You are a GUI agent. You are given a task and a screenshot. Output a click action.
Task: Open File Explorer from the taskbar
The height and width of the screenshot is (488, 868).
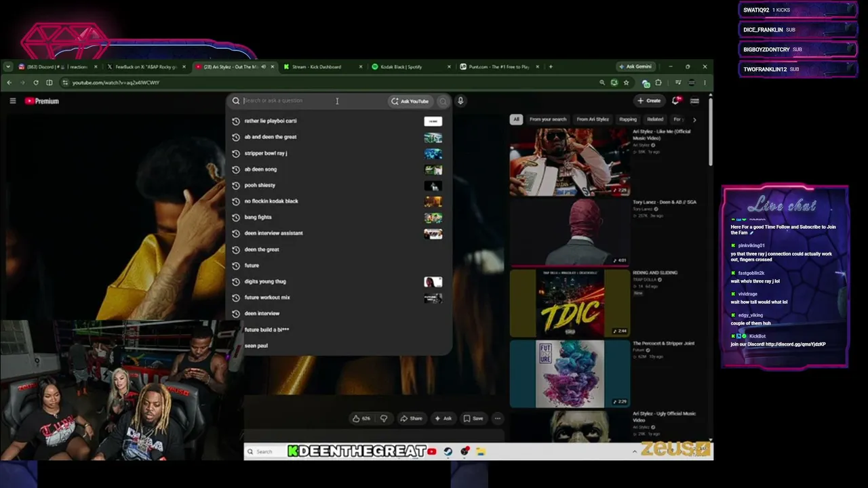[480, 451]
